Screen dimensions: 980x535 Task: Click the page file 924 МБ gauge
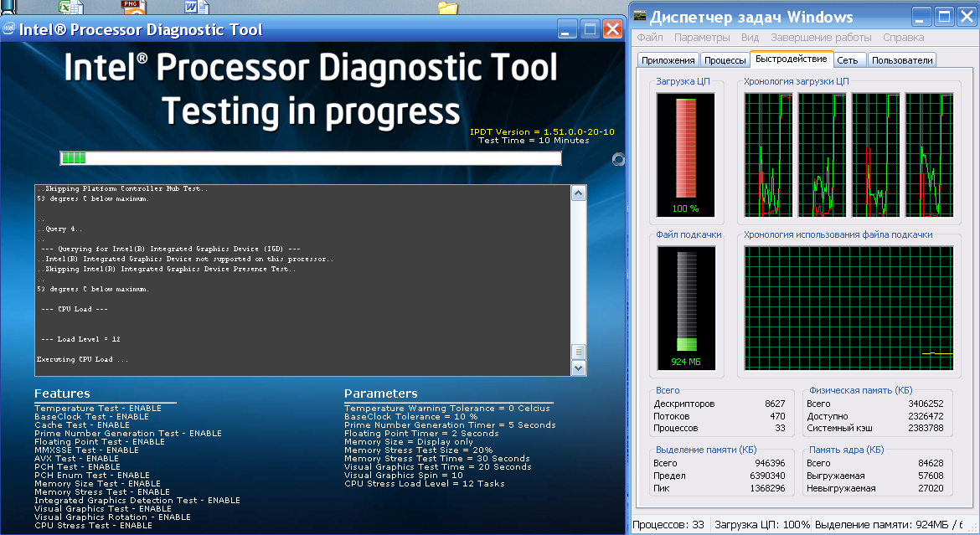pyautogui.click(x=686, y=307)
